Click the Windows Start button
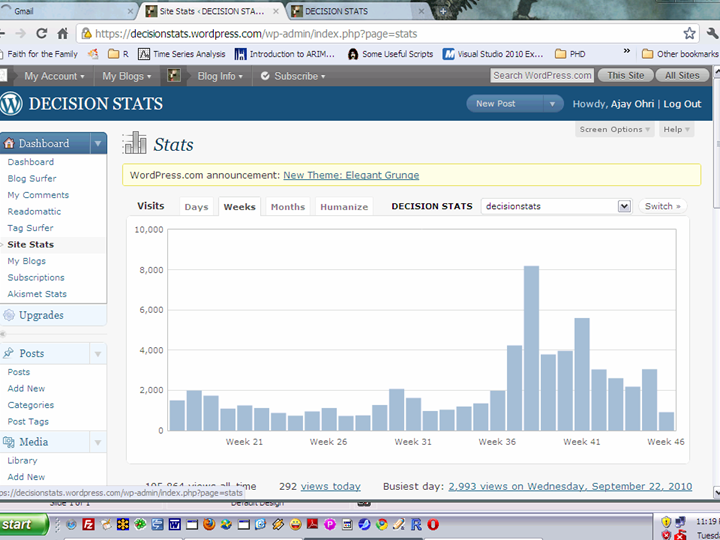 (24, 523)
